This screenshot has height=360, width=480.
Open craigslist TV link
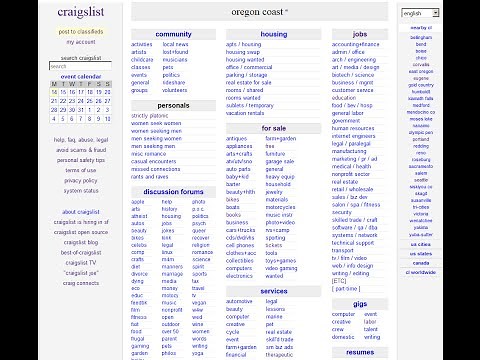tap(81, 263)
